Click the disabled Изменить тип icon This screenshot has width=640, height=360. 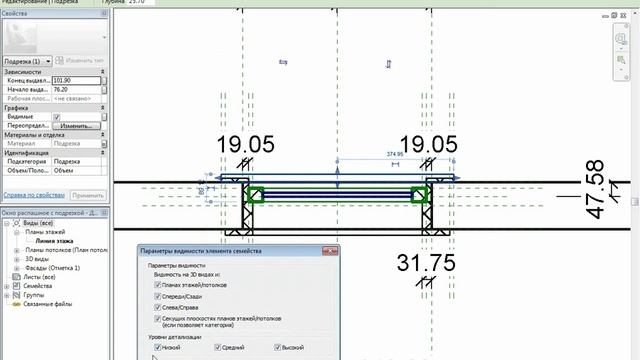click(x=60, y=61)
